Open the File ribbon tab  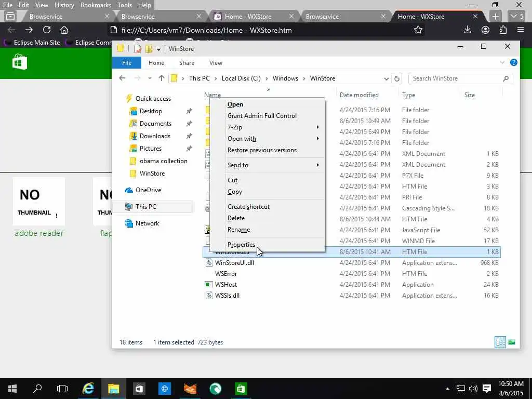127,63
